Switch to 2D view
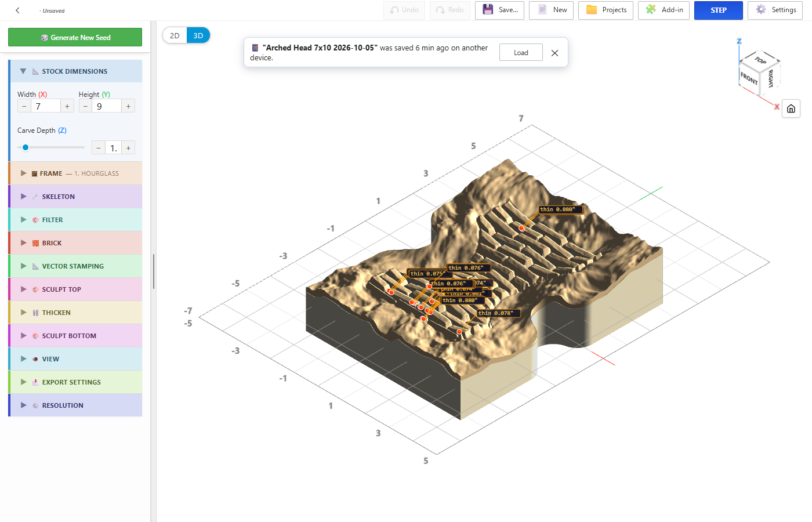 click(175, 35)
